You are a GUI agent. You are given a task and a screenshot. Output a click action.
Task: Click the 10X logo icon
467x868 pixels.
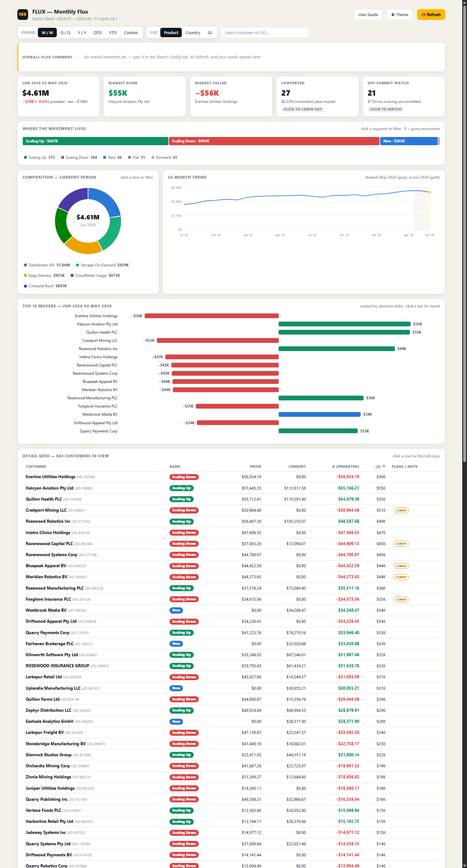(x=23, y=15)
